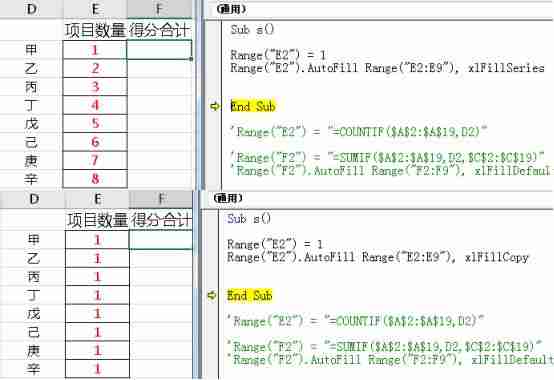Click the Range("E2") = 1 line in top code
Image resolution: width=554 pixels, height=380 pixels.
pos(278,55)
